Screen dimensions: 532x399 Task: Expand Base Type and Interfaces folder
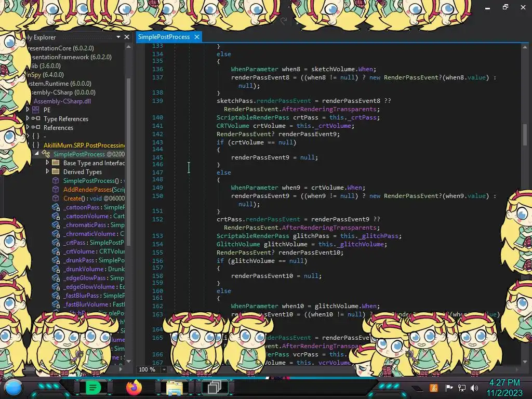click(x=47, y=163)
